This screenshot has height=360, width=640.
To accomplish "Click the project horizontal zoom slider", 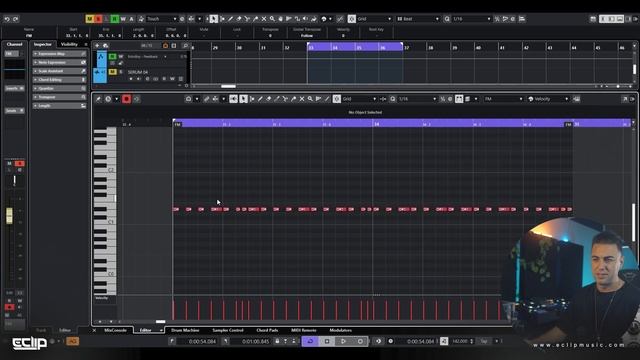I will click(x=618, y=86).
